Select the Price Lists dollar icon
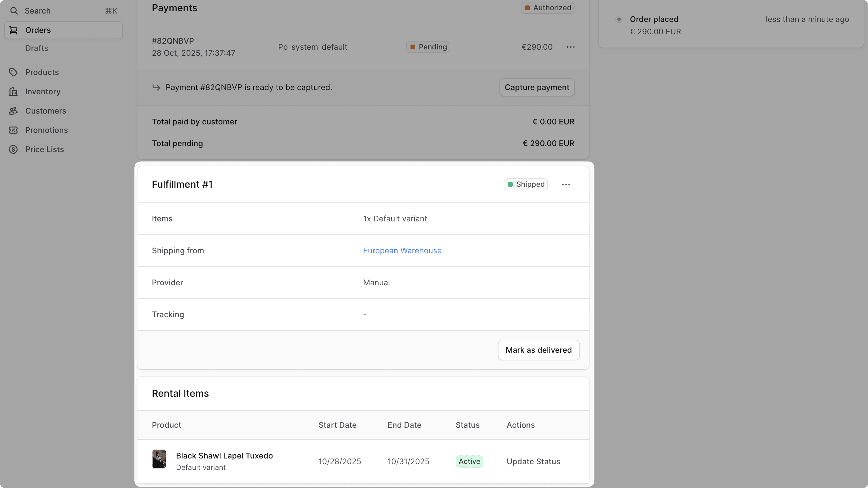The width and height of the screenshot is (868, 488). [14, 149]
